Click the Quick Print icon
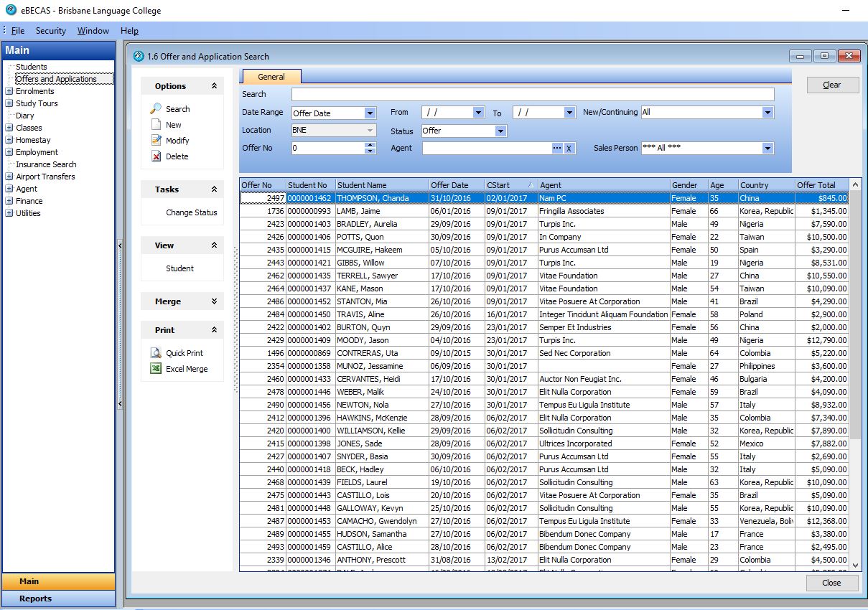 156,353
